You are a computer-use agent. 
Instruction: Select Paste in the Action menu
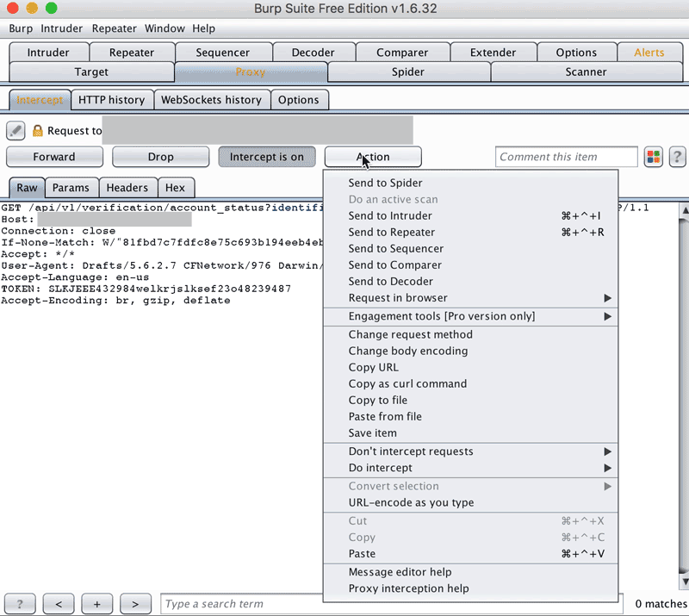coord(470,554)
